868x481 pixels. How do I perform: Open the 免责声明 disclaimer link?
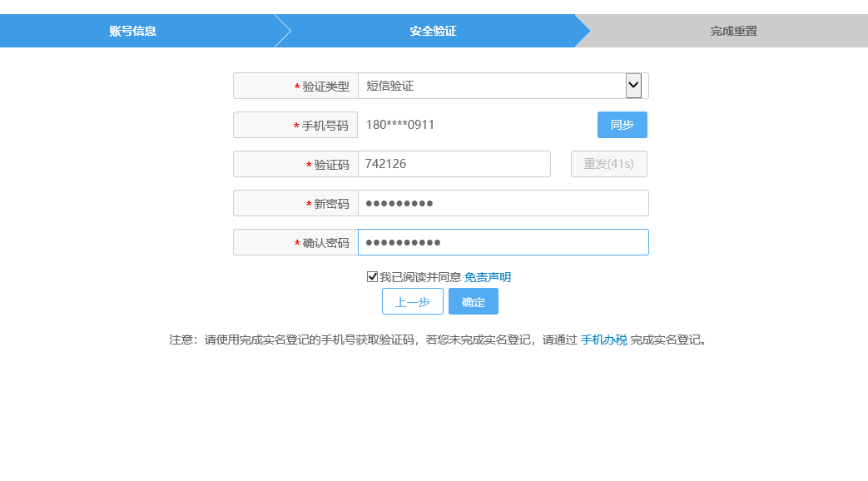click(x=487, y=277)
